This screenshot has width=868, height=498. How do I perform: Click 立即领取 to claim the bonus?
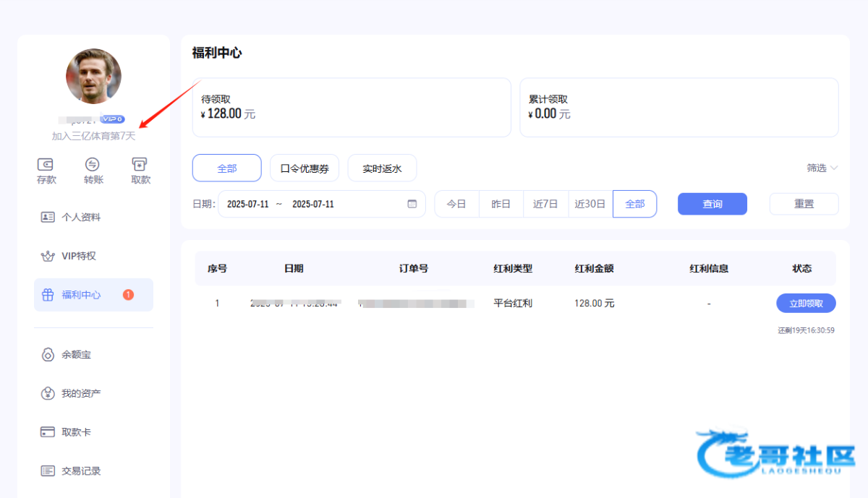pyautogui.click(x=806, y=304)
